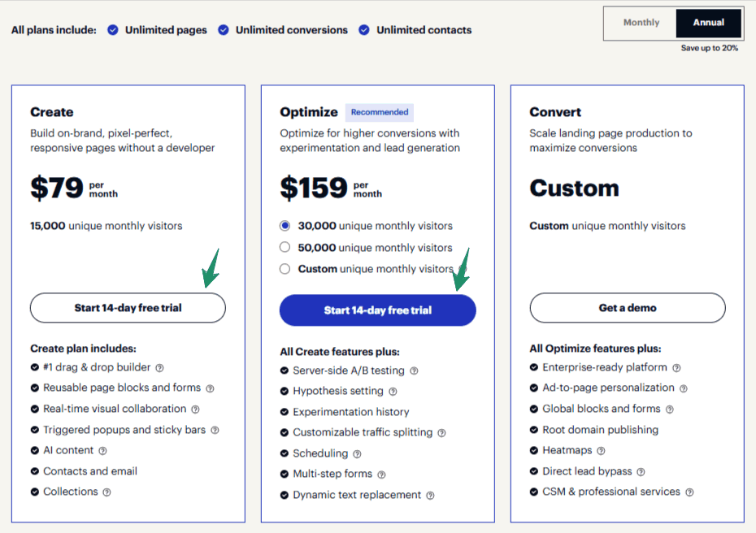Open info icon for Hypothesis setting
This screenshot has height=533, width=756.
pyautogui.click(x=393, y=392)
